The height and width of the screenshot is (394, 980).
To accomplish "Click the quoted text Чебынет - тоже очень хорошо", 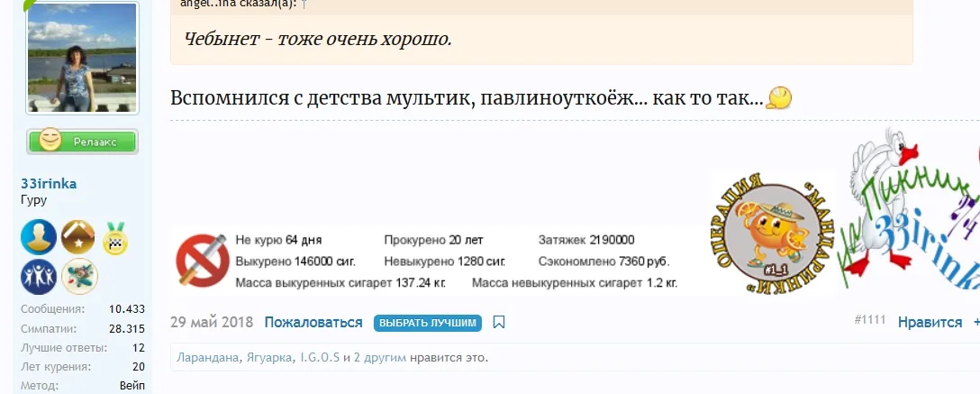I will coord(317,40).
